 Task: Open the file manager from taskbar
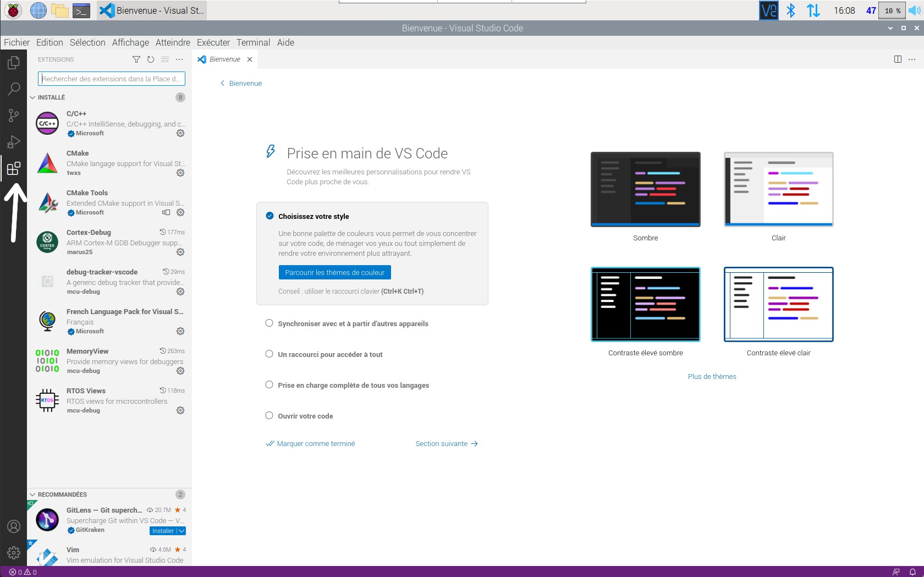coord(59,10)
